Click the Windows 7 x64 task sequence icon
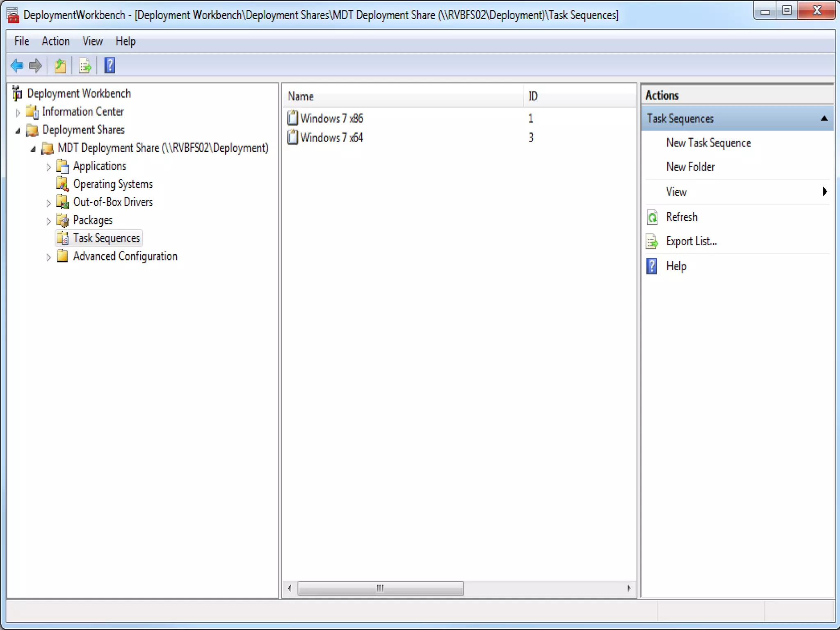Image resolution: width=840 pixels, height=630 pixels. [292, 137]
